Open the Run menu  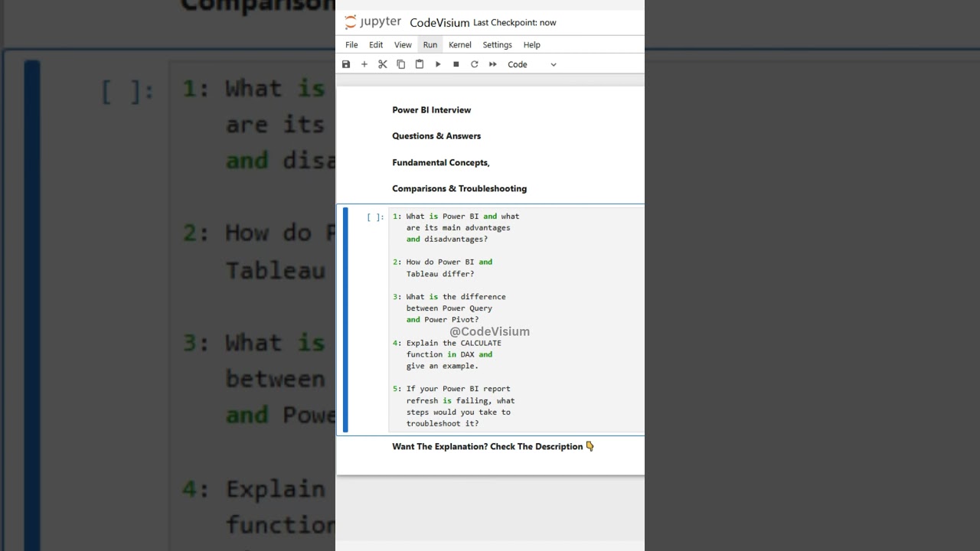[430, 45]
